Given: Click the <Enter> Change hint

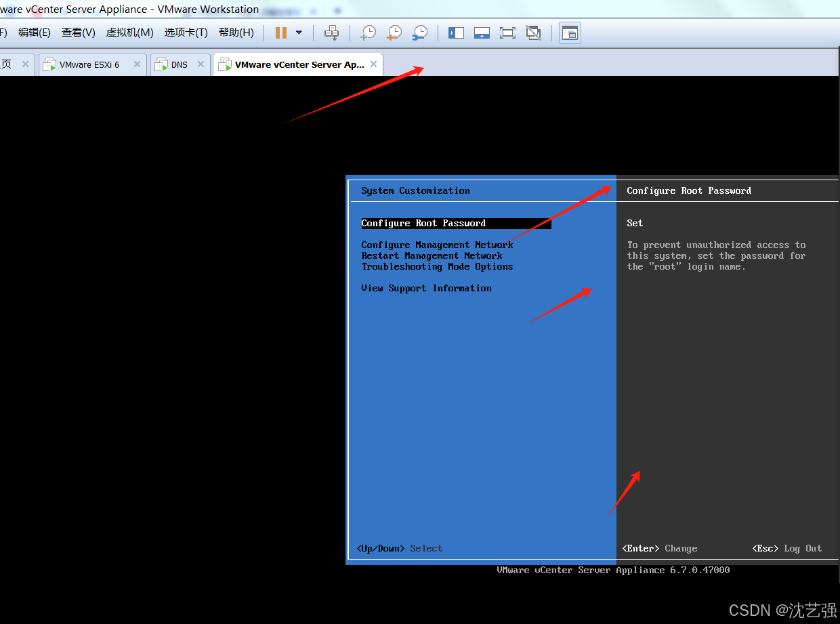Looking at the screenshot, I should pyautogui.click(x=659, y=548).
